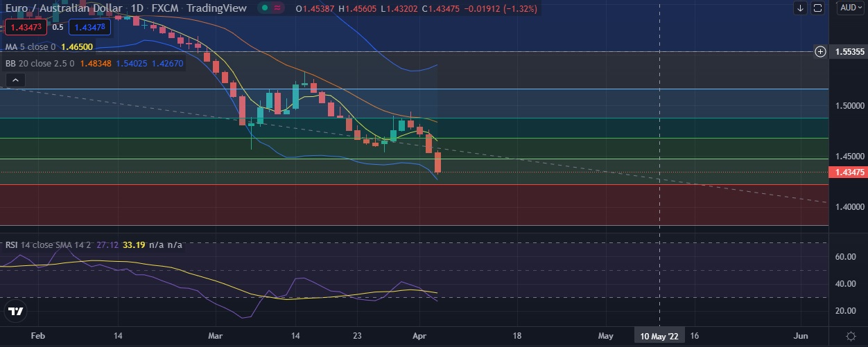Click the pink data-mode indicator icon
868x347 pixels.
[x=278, y=8]
